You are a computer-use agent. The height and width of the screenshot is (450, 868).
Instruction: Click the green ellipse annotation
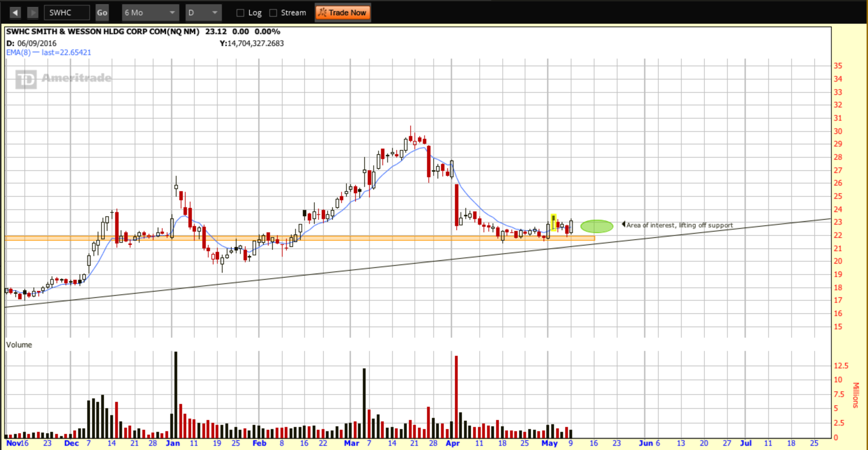tap(597, 226)
